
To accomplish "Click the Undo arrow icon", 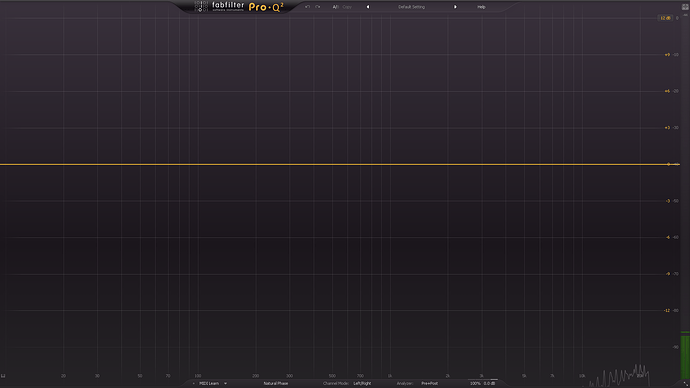I will (307, 7).
